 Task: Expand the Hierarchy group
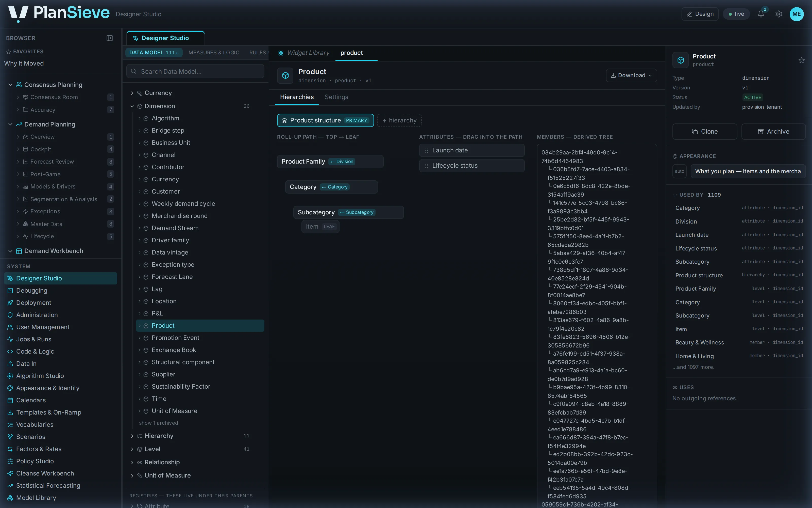pyautogui.click(x=132, y=436)
